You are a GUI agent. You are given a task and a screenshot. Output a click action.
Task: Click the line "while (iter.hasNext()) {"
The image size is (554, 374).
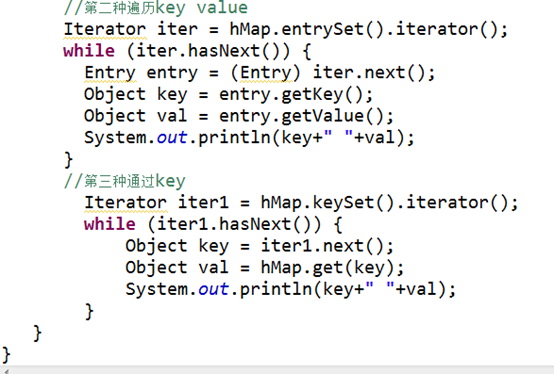[x=187, y=51]
